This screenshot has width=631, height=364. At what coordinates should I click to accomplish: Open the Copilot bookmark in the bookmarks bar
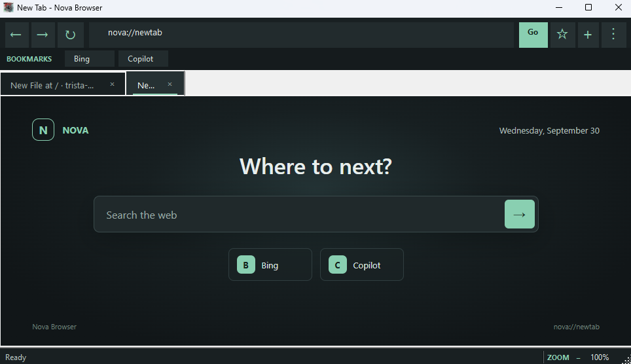pyautogui.click(x=143, y=59)
